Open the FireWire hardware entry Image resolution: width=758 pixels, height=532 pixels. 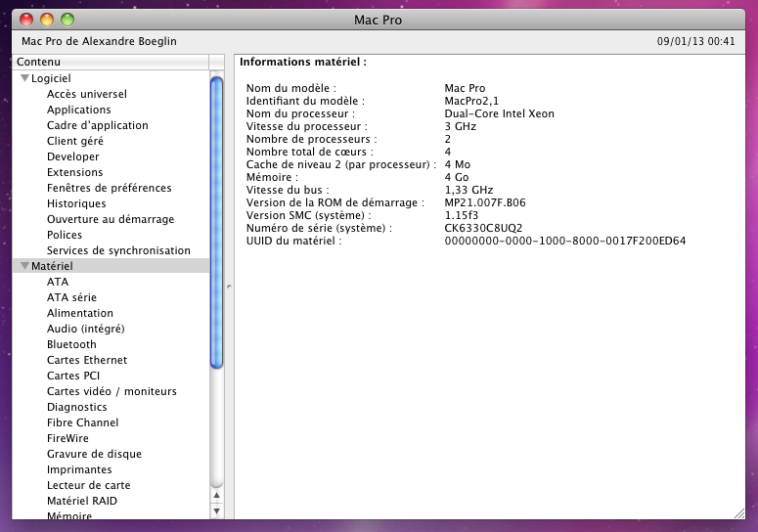pyautogui.click(x=67, y=438)
